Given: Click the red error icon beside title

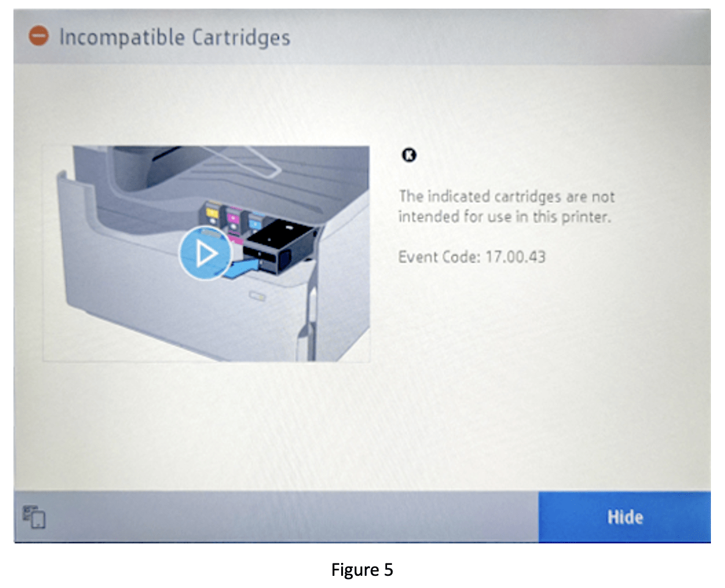Looking at the screenshot, I should 39,35.
